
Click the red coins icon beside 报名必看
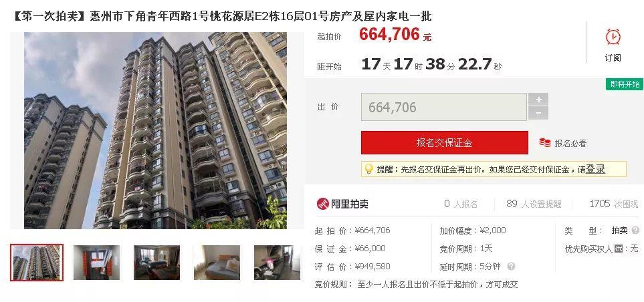(x=545, y=143)
